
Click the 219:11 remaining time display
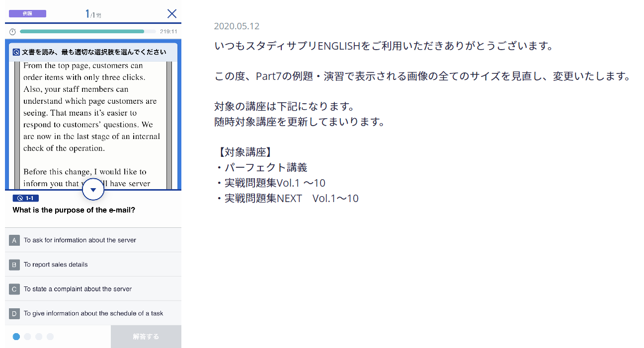point(168,32)
